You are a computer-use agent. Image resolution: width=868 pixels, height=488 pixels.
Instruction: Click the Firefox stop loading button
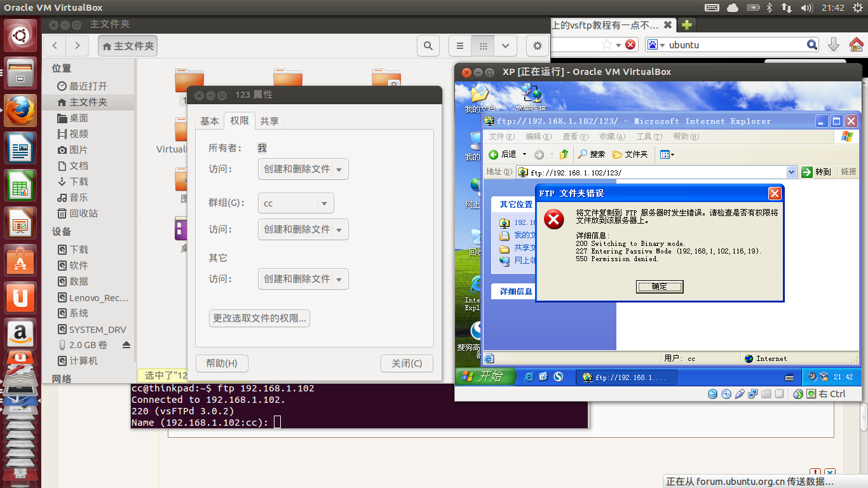[x=630, y=44]
